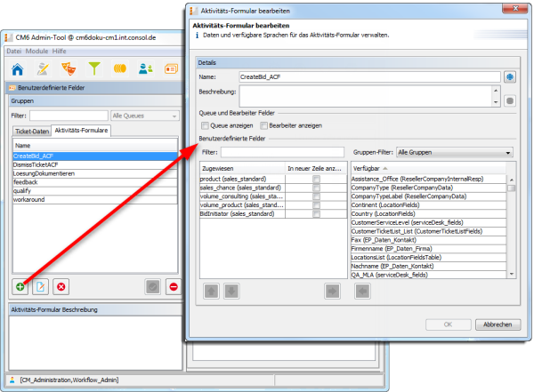Screen dimensions: 534x392
Task: Open the yellow funnel filter icon
Action: (94, 69)
